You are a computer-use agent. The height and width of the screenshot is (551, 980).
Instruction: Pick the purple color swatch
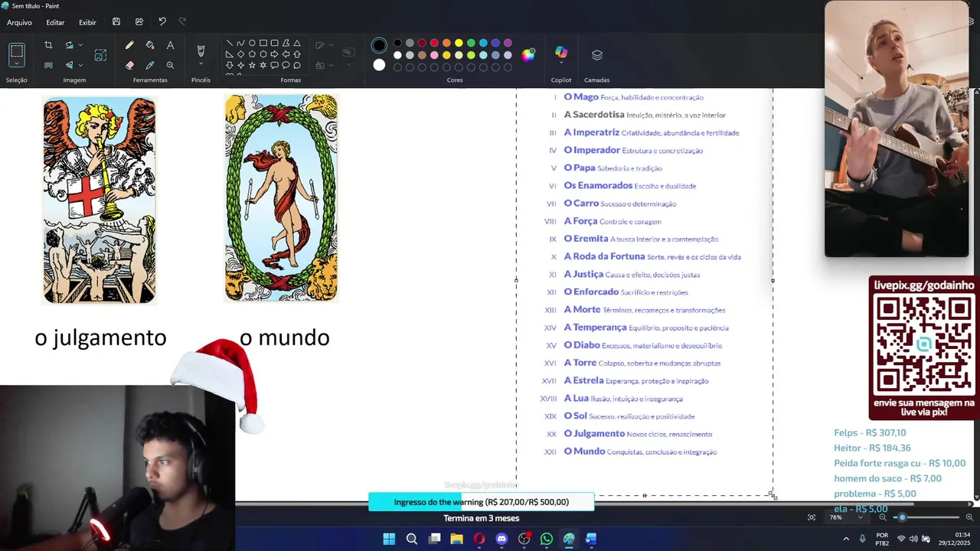508,43
